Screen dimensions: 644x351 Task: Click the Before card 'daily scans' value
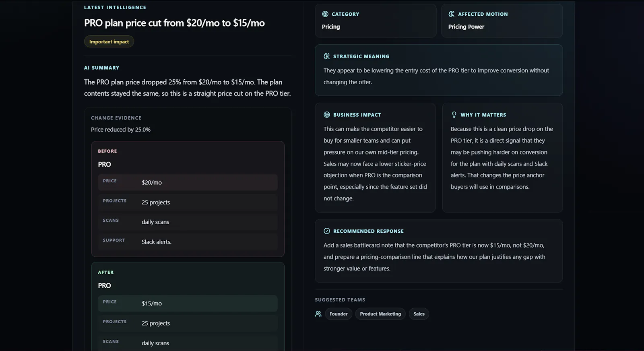tap(155, 222)
